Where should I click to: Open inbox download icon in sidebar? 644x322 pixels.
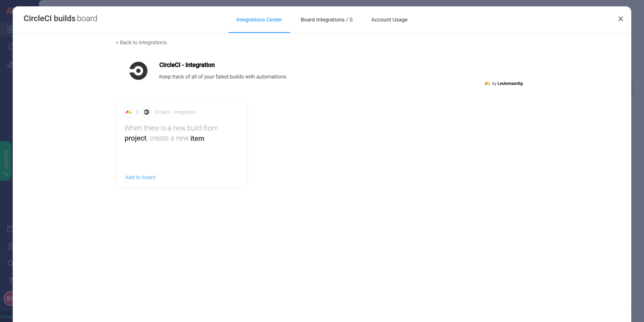[x=10, y=64]
